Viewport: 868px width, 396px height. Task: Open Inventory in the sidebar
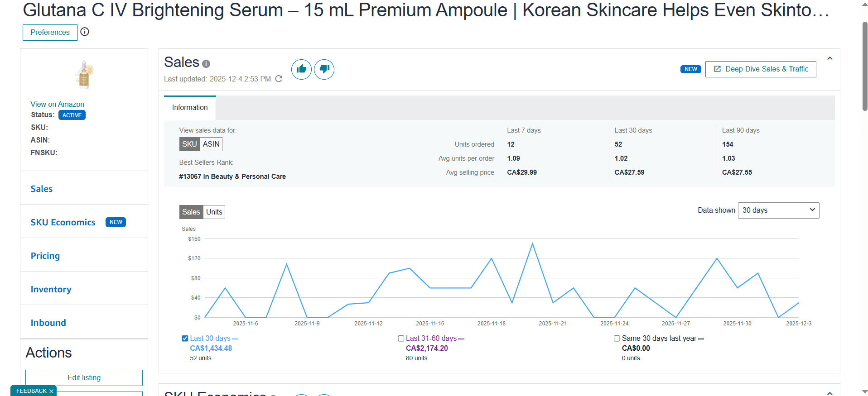(x=51, y=289)
